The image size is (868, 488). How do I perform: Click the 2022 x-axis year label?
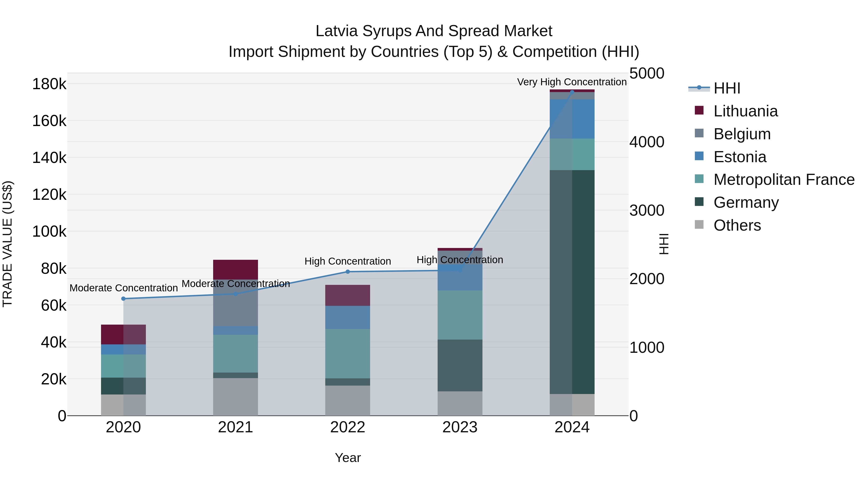tap(348, 427)
